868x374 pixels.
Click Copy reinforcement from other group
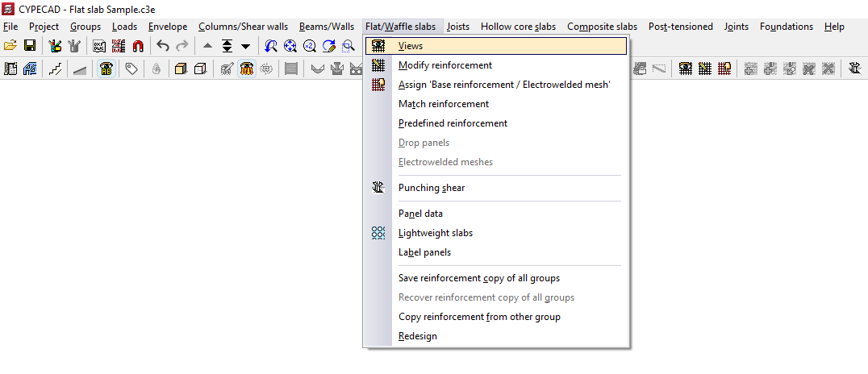pos(479,317)
